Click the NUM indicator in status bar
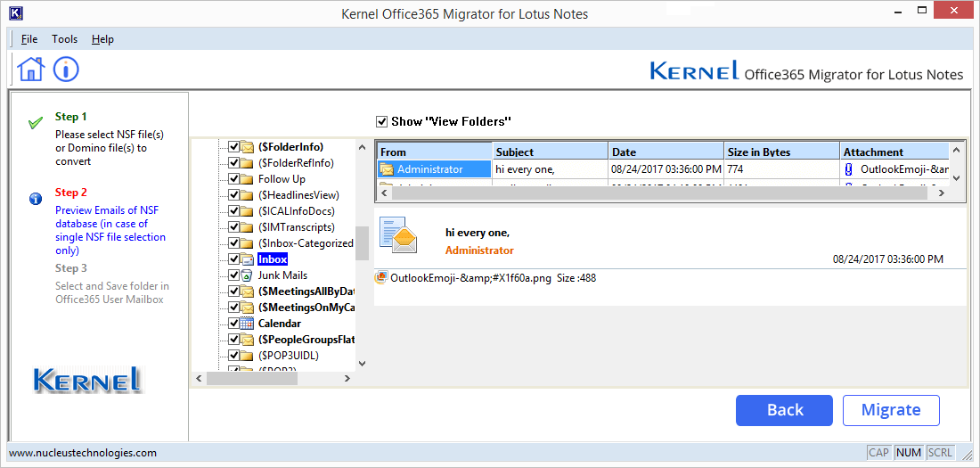The height and width of the screenshot is (468, 980). 910,452
